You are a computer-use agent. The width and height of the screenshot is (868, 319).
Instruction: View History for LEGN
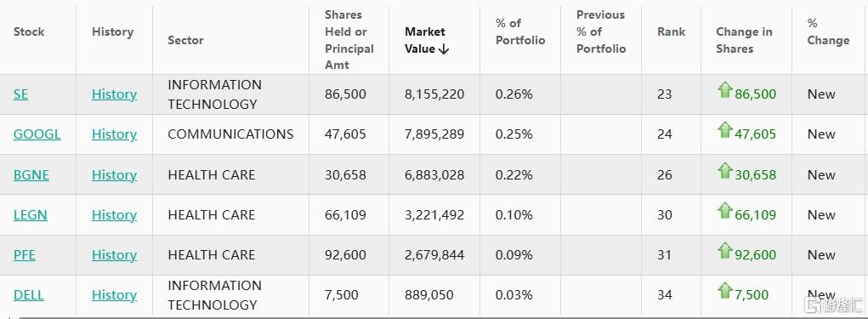tap(114, 215)
